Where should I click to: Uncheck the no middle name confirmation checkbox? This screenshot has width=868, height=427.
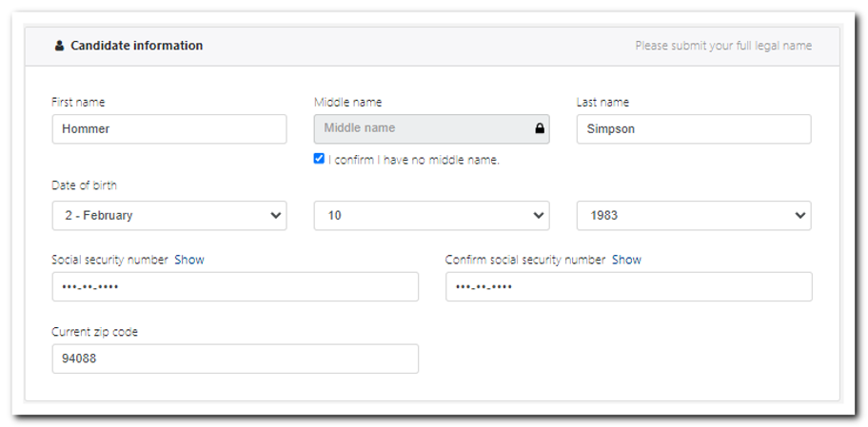319,159
